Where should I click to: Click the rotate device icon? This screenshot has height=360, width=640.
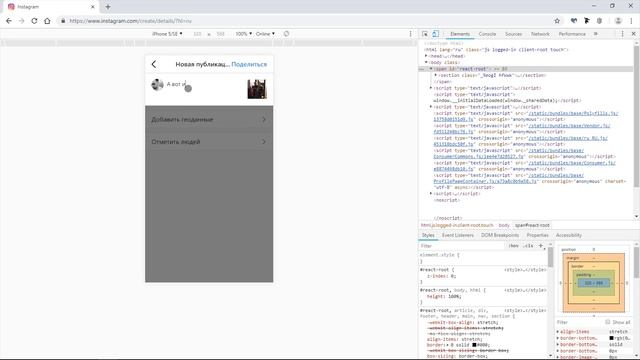point(287,34)
